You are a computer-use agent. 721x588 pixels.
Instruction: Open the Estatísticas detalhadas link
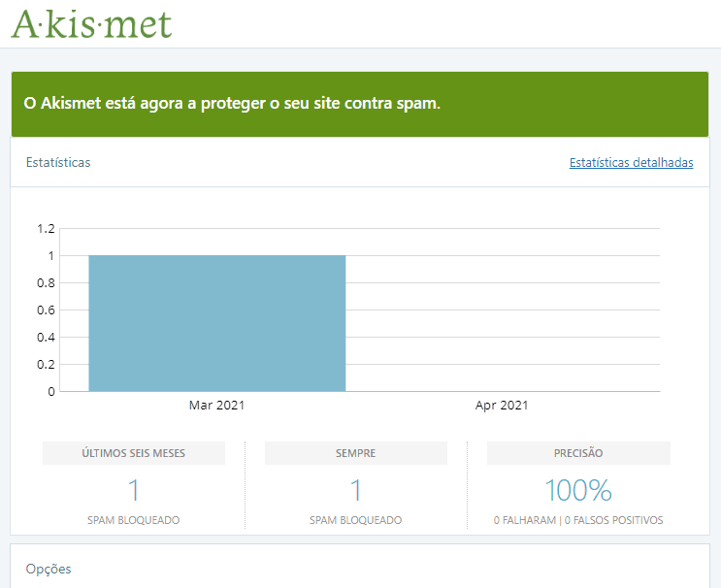(631, 163)
